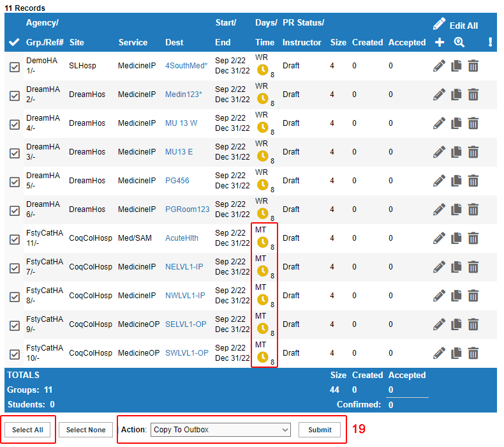Open the NELVL1-IP destination link
This screenshot has height=447, width=504.
click(184, 267)
